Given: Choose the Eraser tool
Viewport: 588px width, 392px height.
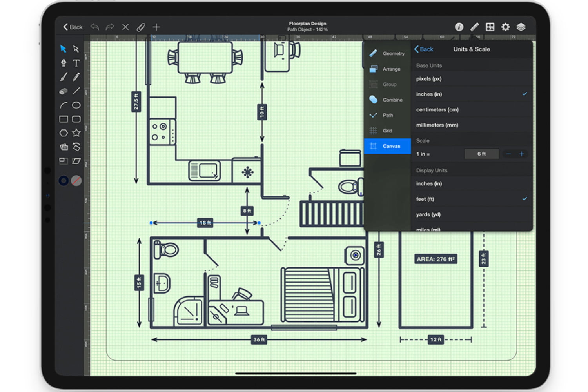Looking at the screenshot, I should (x=64, y=91).
